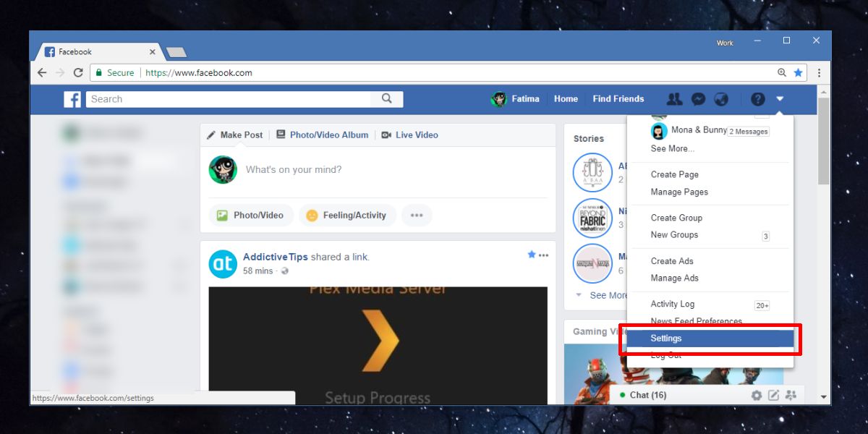Image resolution: width=868 pixels, height=434 pixels.
Task: Open chat options gear icon
Action: 757,395
